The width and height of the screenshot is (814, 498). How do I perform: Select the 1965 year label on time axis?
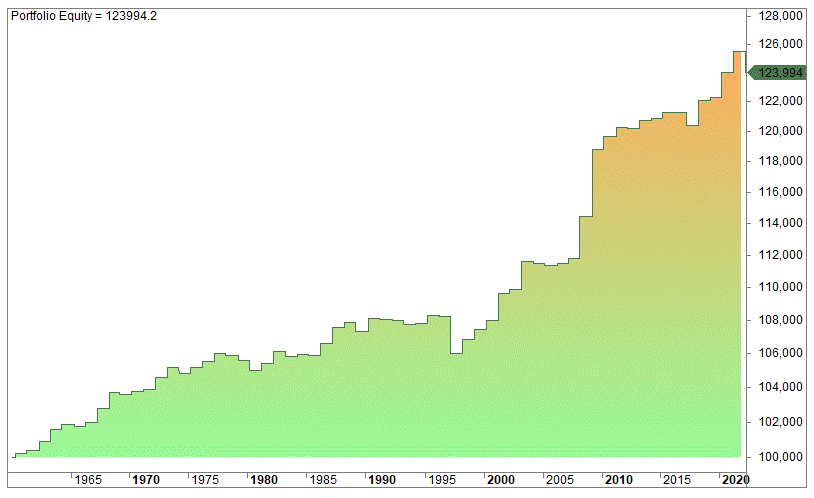pyautogui.click(x=89, y=480)
